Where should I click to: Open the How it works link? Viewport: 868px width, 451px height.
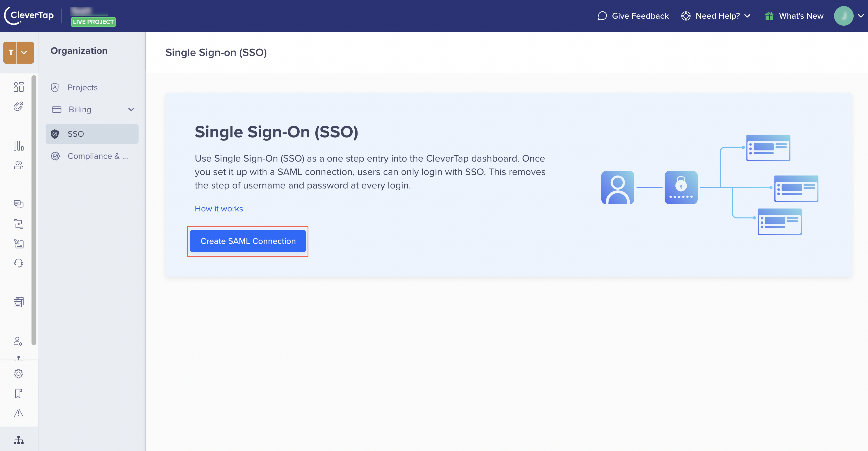pyautogui.click(x=219, y=209)
